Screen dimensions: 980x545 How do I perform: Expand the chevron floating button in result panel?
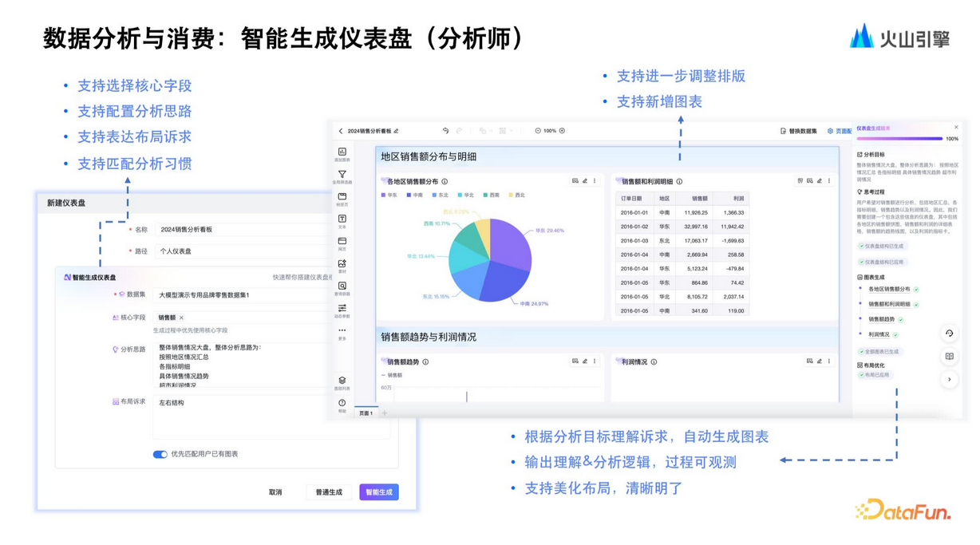pos(949,380)
